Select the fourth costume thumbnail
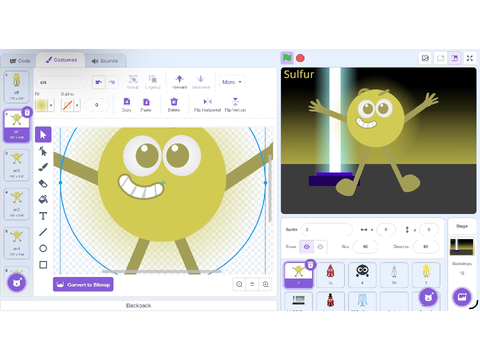The width and height of the screenshot is (480, 360). (16, 204)
